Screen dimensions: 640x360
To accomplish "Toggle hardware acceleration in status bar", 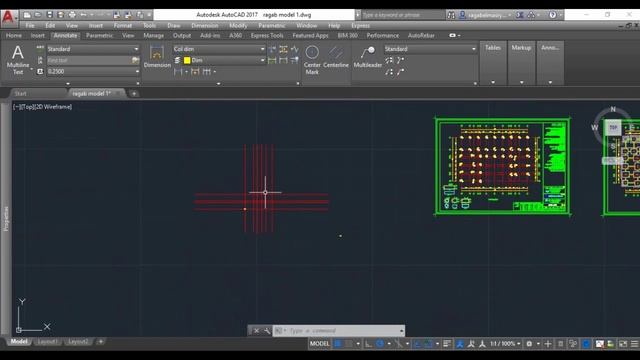I will [586, 344].
